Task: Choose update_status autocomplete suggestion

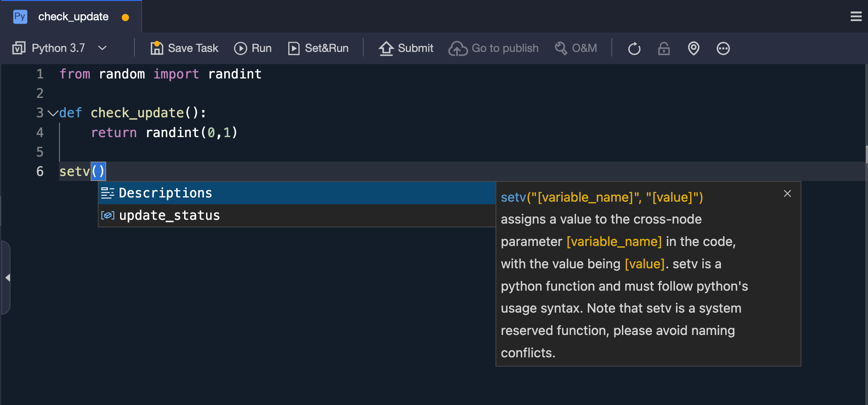Action: tap(169, 216)
